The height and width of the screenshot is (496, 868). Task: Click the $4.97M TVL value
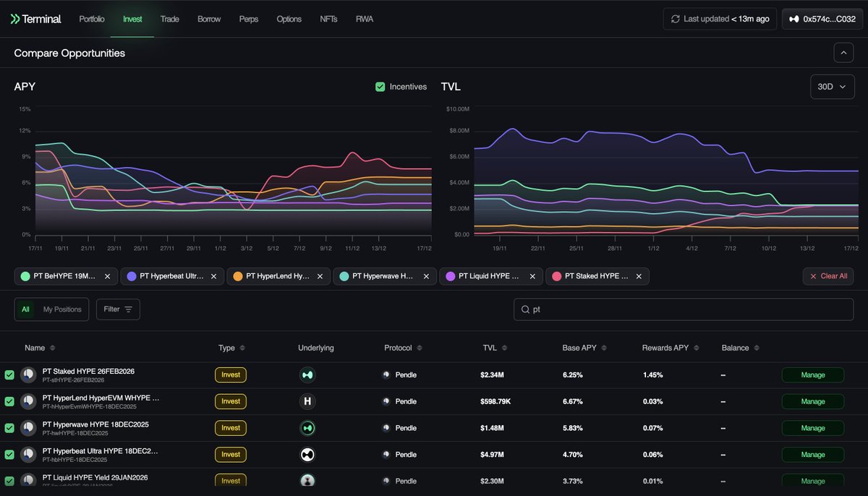click(x=493, y=455)
